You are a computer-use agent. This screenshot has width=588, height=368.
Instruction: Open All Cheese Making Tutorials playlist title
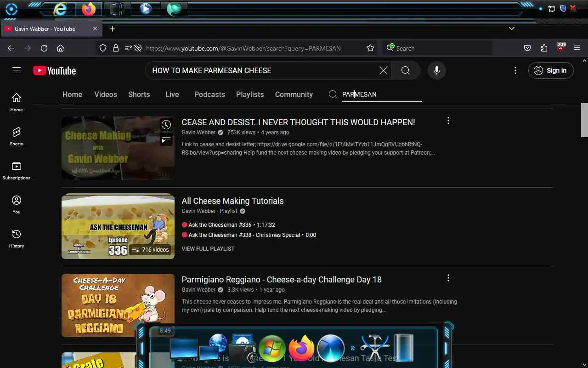tap(232, 201)
